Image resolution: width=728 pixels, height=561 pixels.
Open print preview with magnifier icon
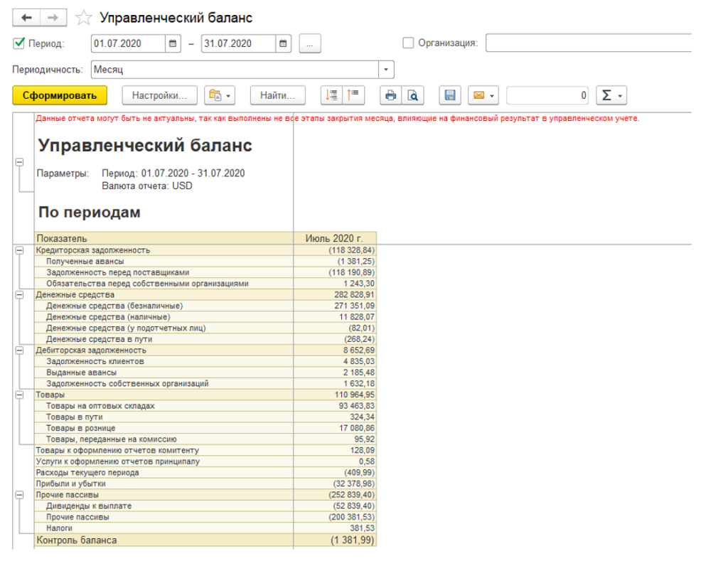click(413, 95)
